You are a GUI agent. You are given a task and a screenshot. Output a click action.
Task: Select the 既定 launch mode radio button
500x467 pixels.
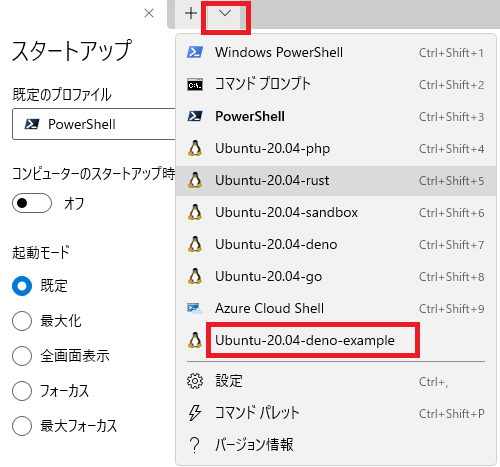(x=22, y=286)
